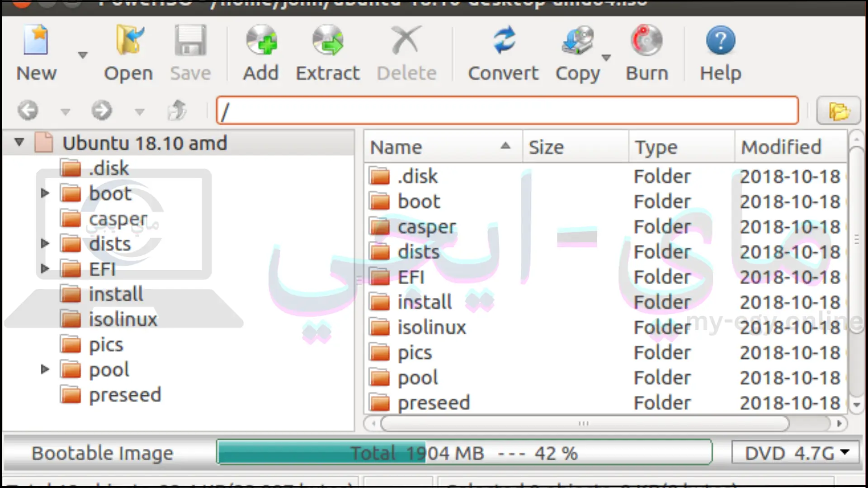The image size is (868, 488).
Task: Open the back history dropdown arrow
Action: (66, 112)
